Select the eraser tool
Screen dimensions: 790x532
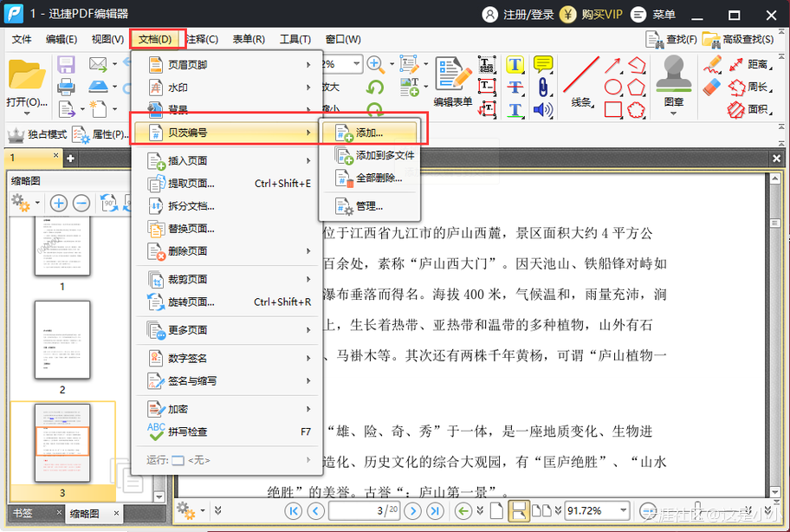coord(712,88)
